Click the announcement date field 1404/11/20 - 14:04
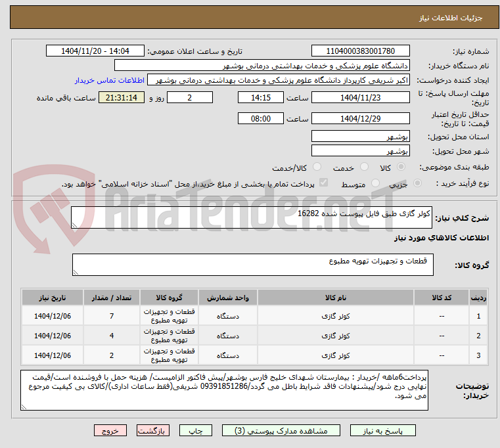 coord(95,51)
